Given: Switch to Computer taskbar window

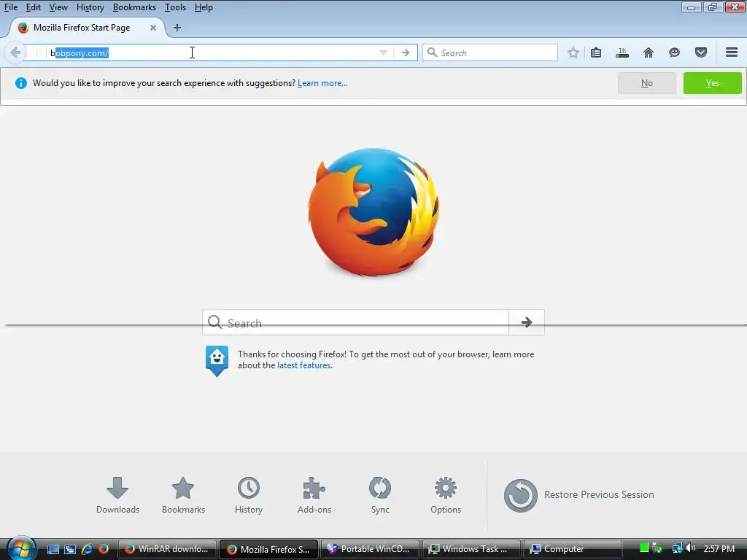Looking at the screenshot, I should click(x=573, y=549).
